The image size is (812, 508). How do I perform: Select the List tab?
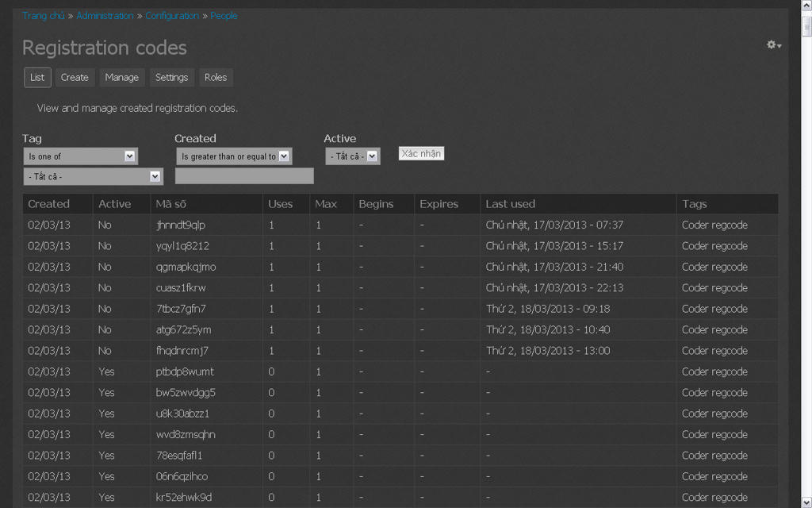tap(37, 77)
